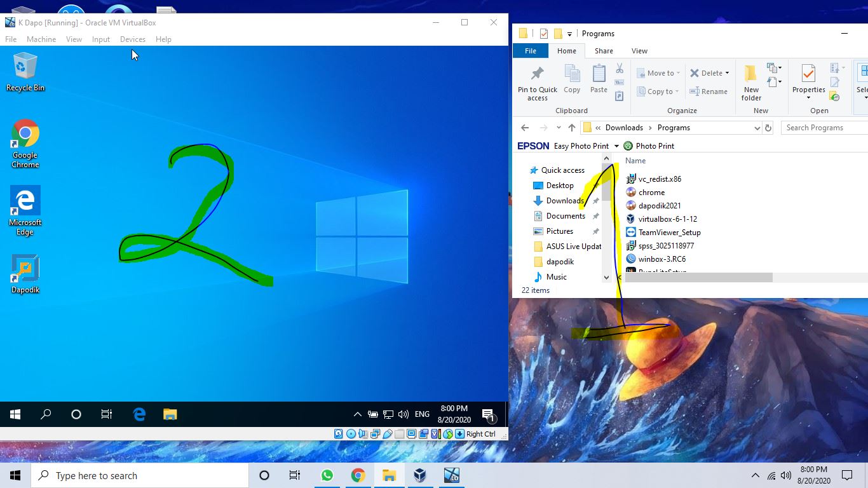Viewport: 868px width, 488px height.
Task: Open Copy to dropdown in ribbon
Action: (658, 91)
